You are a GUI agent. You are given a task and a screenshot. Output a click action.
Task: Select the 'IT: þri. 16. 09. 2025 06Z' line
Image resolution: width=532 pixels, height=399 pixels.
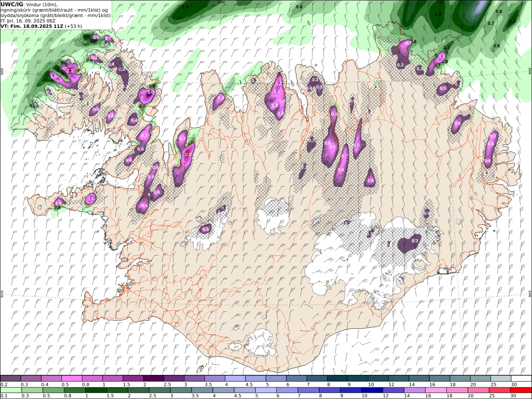pos(28,21)
